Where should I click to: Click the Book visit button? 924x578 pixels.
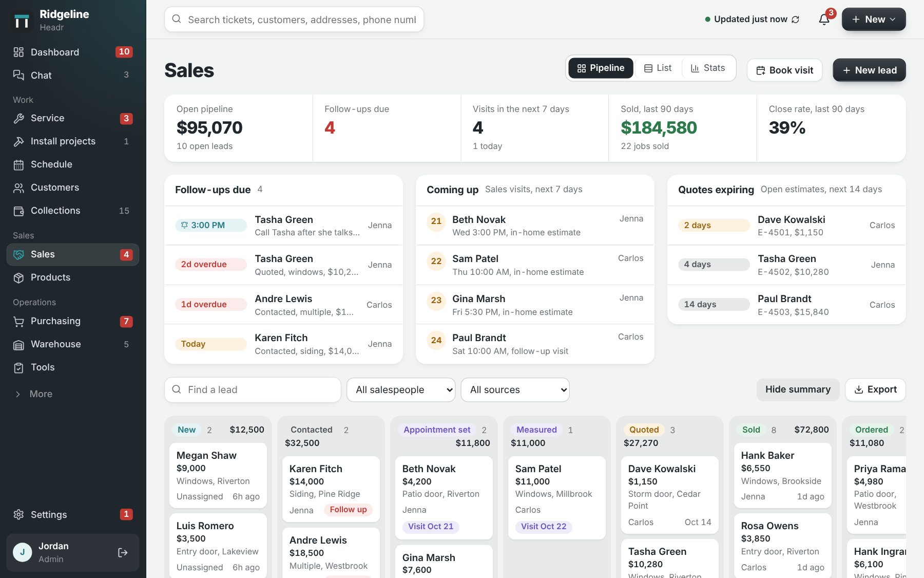click(x=784, y=70)
